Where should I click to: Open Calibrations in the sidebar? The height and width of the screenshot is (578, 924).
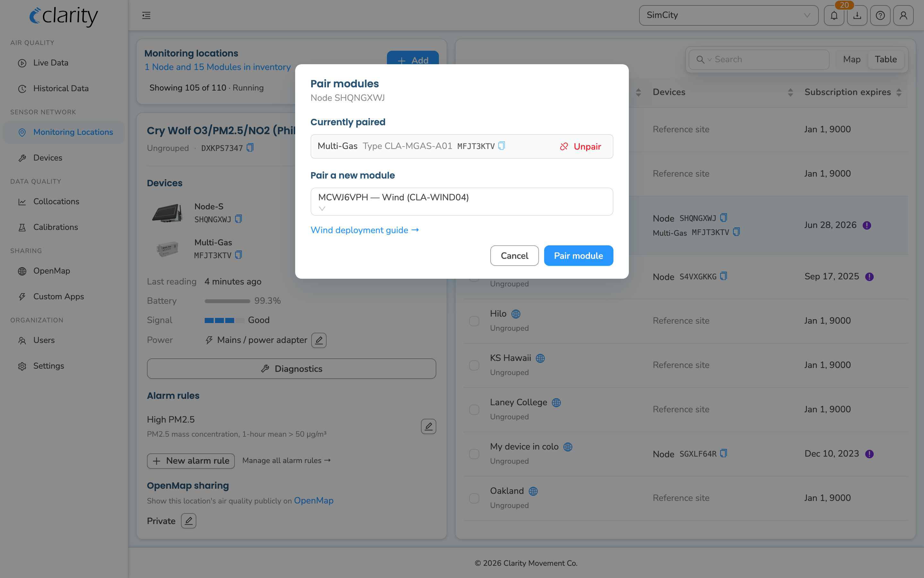click(x=64, y=227)
